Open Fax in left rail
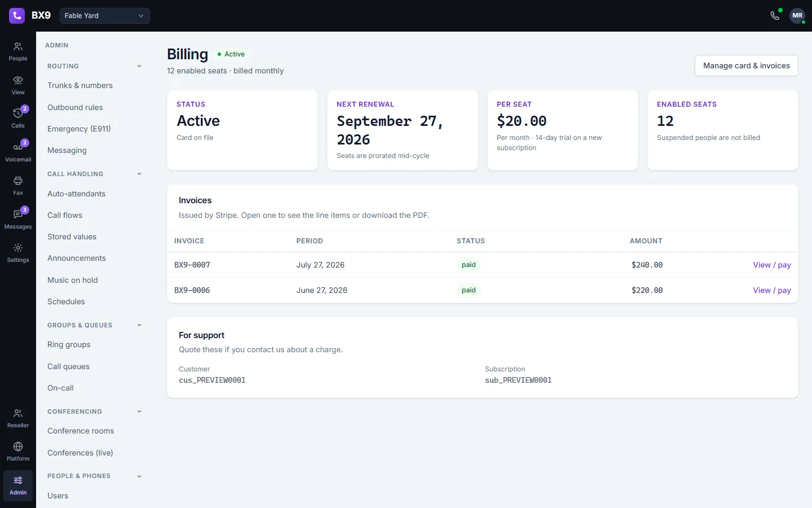812x508 pixels. [x=18, y=186]
